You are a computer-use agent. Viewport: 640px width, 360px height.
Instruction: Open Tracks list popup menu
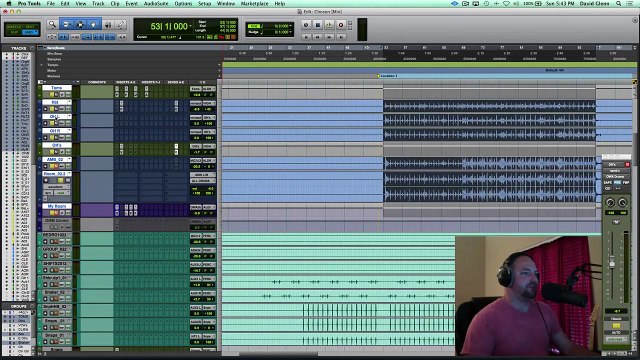tap(32, 48)
